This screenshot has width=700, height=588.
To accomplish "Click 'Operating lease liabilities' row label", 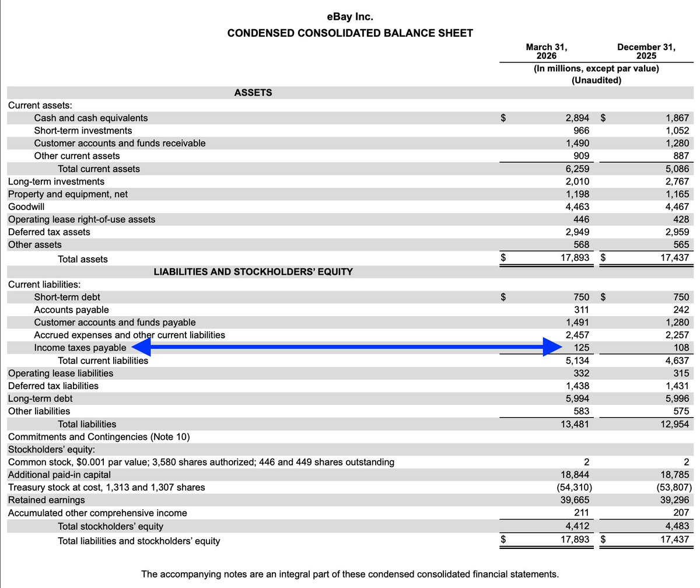I will tap(61, 373).
